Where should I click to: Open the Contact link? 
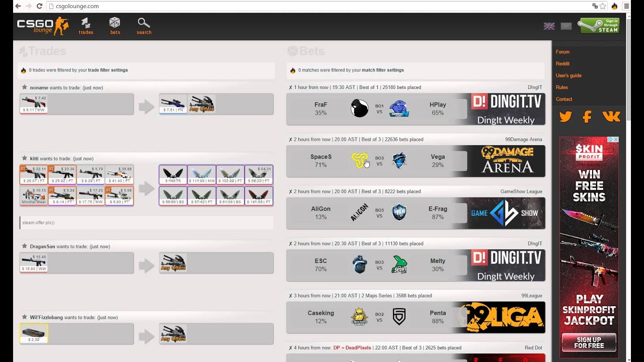564,99
